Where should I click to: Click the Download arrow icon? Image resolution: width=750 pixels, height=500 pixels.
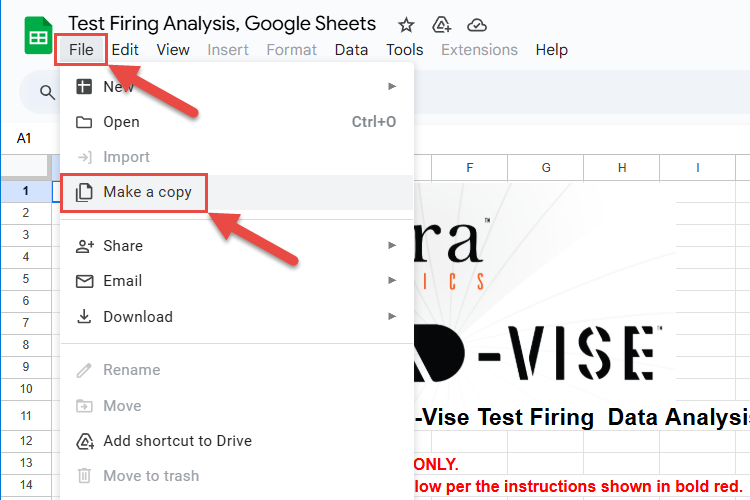[x=84, y=316]
